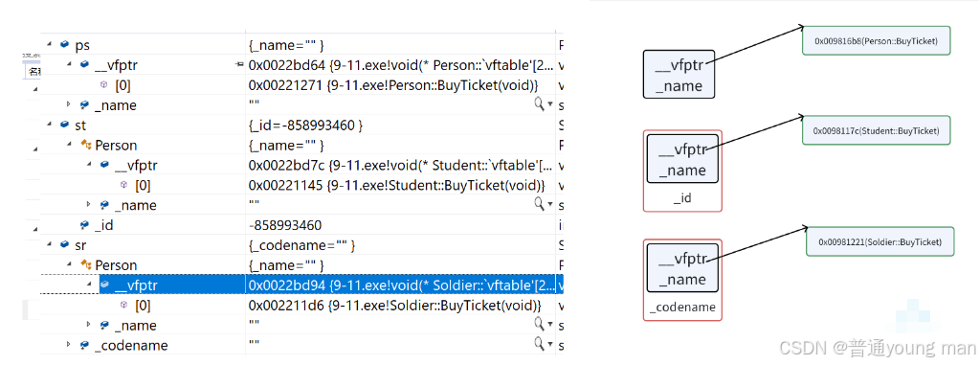
Task: Click the _codename label in diagram
Action: 682,308
